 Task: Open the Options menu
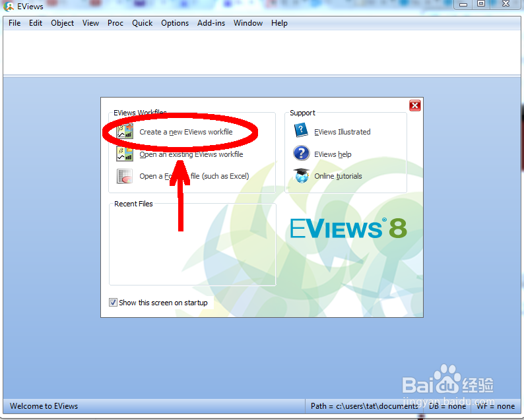point(175,23)
